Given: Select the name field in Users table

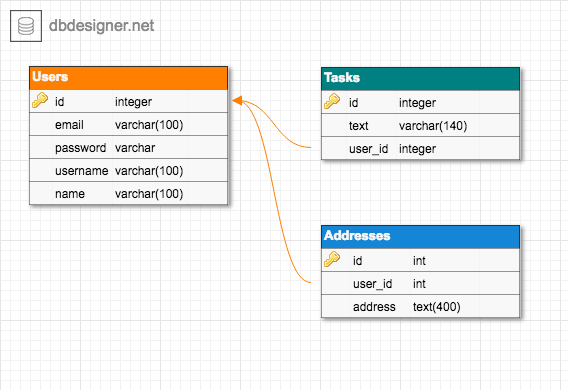Looking at the screenshot, I should 70,194.
